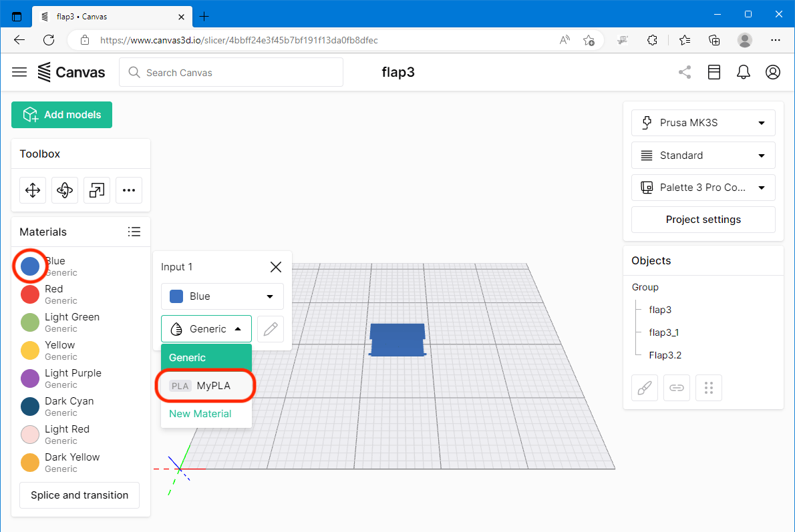Viewport: 795px width, 532px height.
Task: Click the Light Green material swatch
Action: tap(30, 322)
